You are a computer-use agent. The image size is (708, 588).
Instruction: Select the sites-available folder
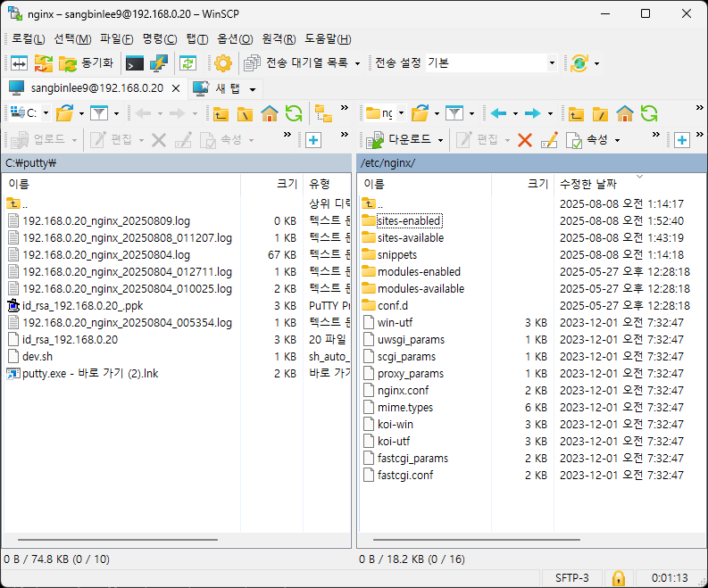pyautogui.click(x=411, y=238)
